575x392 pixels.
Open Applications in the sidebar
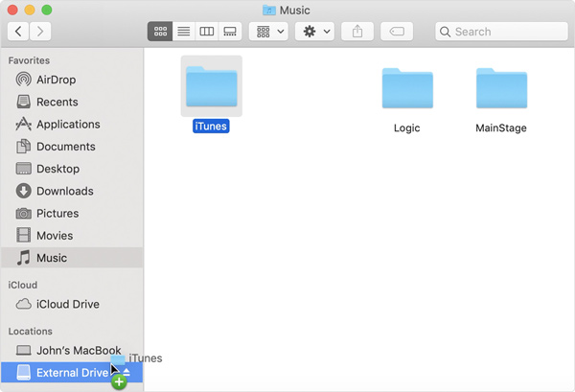click(x=72, y=125)
